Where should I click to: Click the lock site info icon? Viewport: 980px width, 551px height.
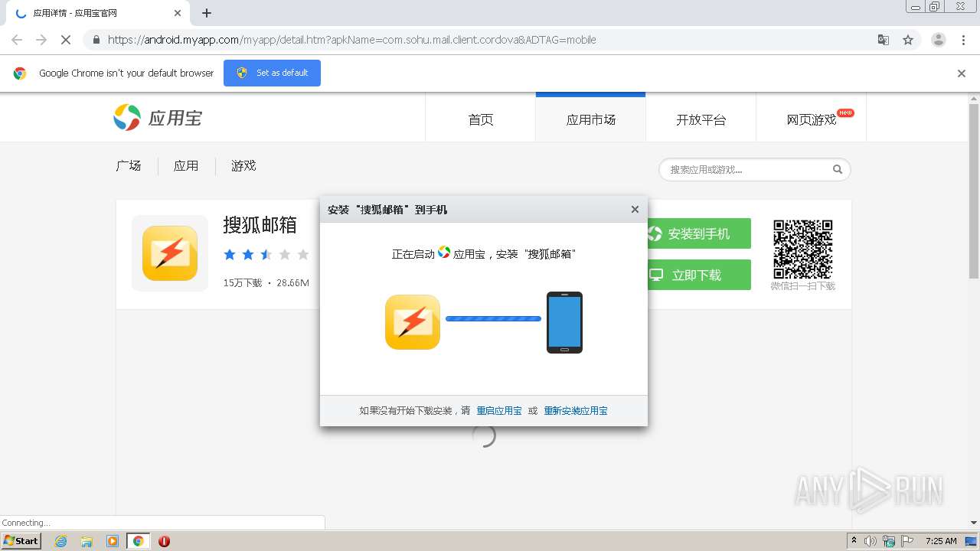click(x=95, y=40)
